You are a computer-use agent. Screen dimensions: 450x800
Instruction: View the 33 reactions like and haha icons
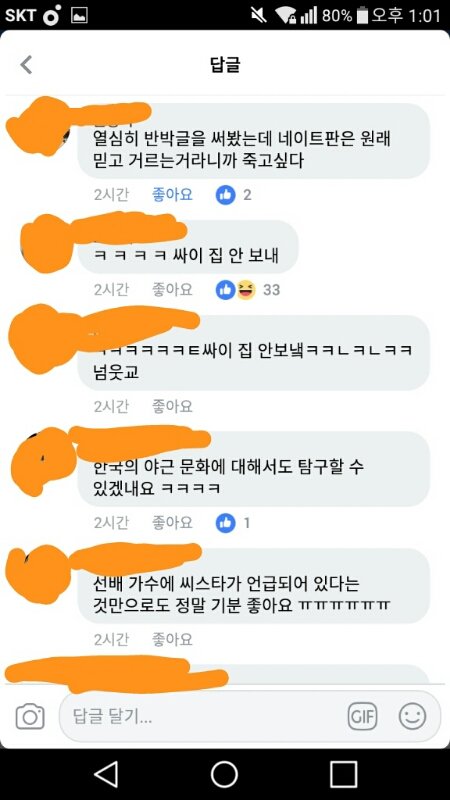[x=247, y=290]
